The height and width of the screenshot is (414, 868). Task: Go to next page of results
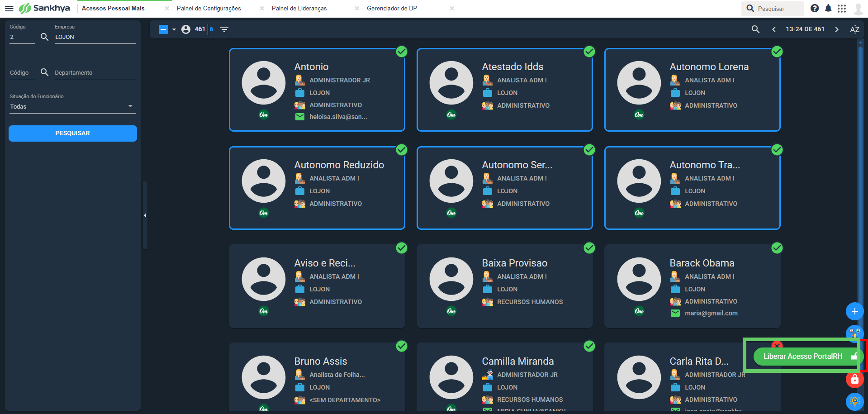click(837, 29)
